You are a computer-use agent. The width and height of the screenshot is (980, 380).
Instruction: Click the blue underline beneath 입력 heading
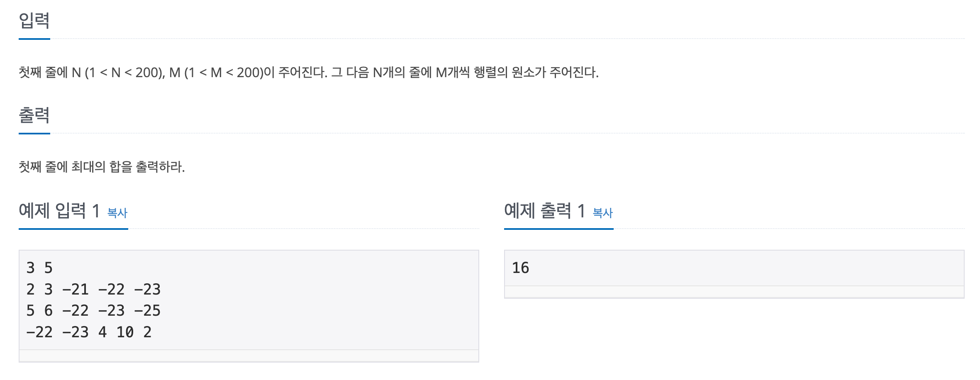click(34, 39)
